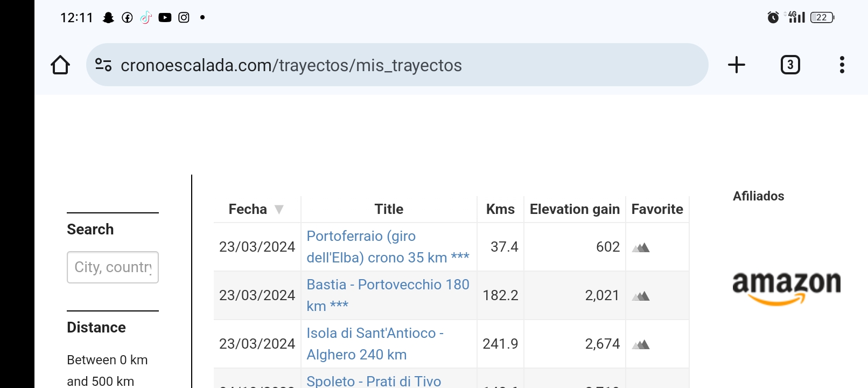Sort table by Elevation gain header

(575, 209)
